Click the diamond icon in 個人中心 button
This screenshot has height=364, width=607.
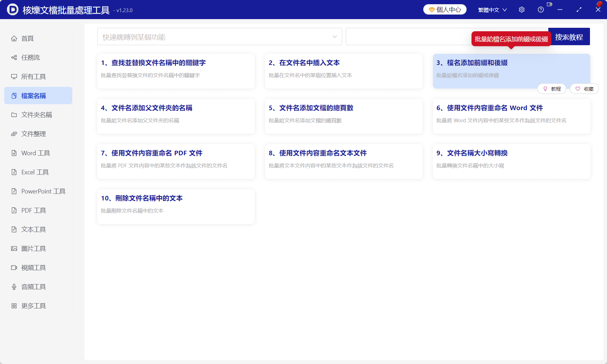coord(432,10)
